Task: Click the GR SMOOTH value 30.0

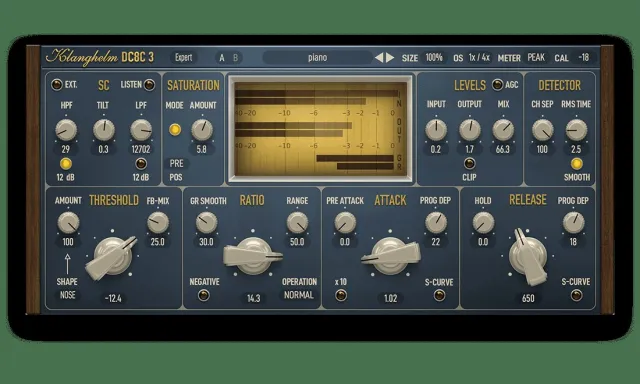Action: (207, 242)
